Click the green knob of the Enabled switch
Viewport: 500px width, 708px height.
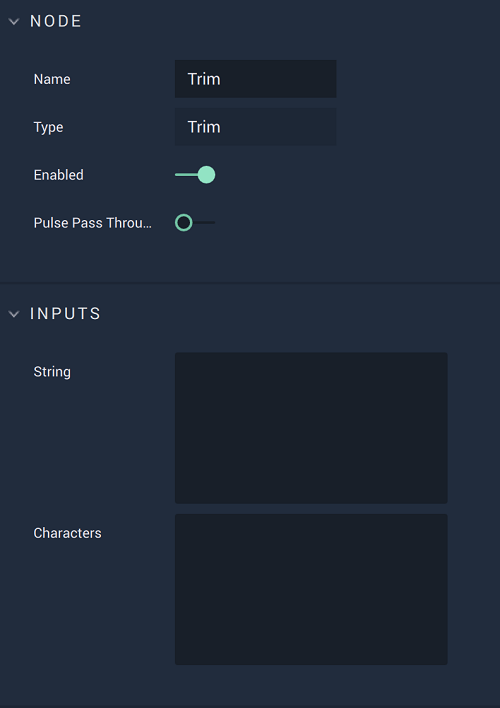click(206, 175)
